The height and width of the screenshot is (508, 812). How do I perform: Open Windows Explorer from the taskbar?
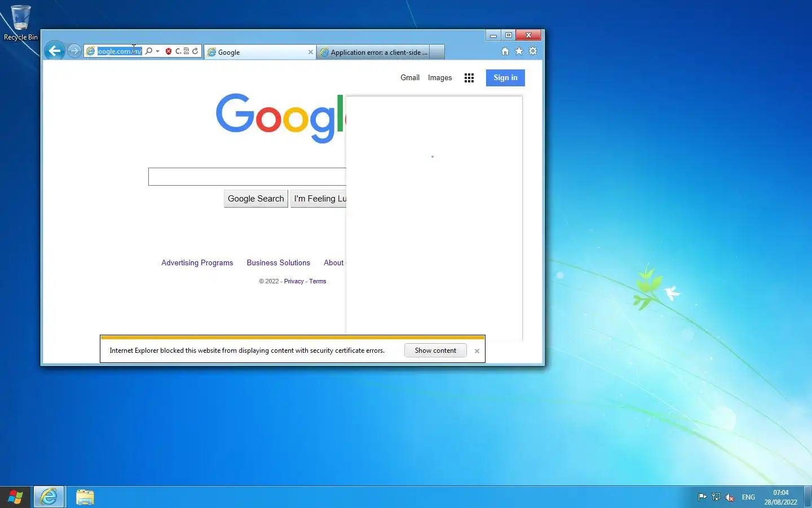pos(85,497)
